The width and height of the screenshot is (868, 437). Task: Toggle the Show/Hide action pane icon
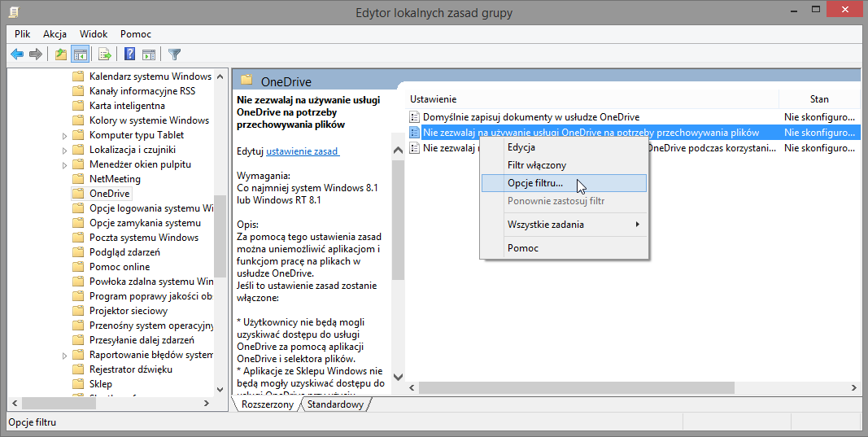(148, 55)
